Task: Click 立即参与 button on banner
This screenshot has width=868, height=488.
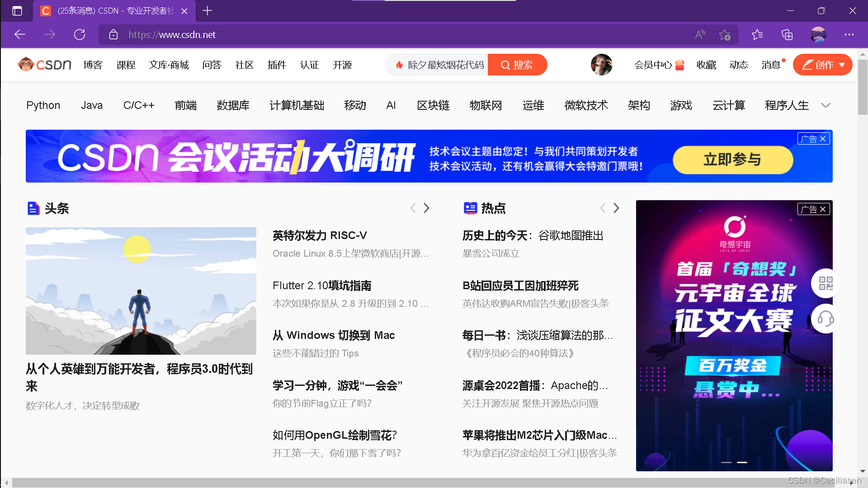Action: click(733, 160)
